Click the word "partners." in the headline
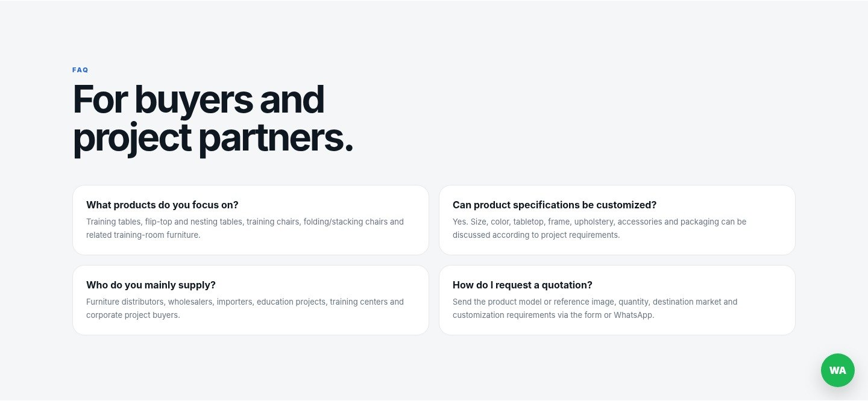The height and width of the screenshot is (401, 868). pos(275,138)
